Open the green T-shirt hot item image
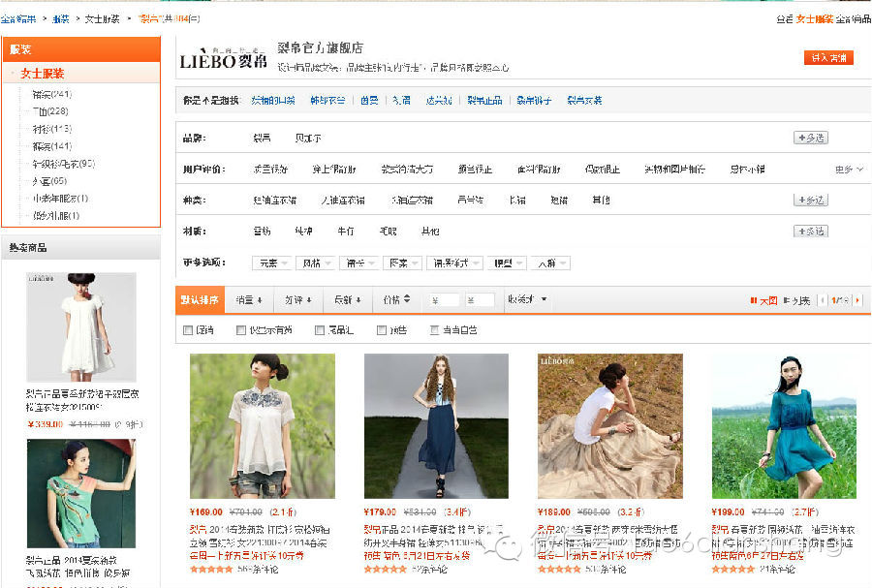The height and width of the screenshot is (588, 872). coord(81,493)
